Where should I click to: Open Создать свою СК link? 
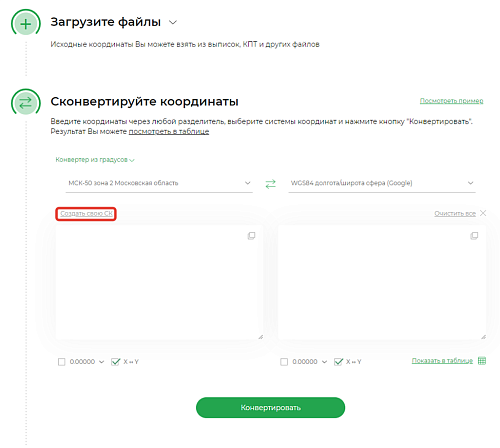point(86,213)
